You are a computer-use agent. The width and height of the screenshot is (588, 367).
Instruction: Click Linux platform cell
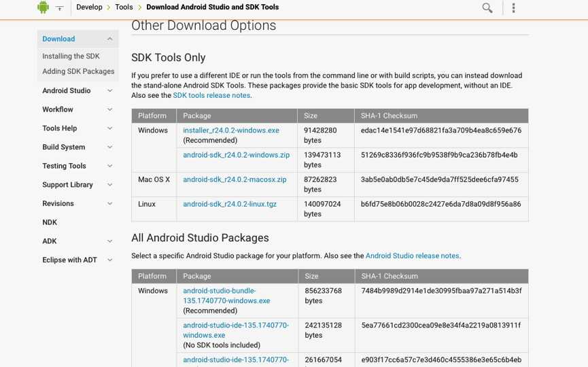pos(154,209)
